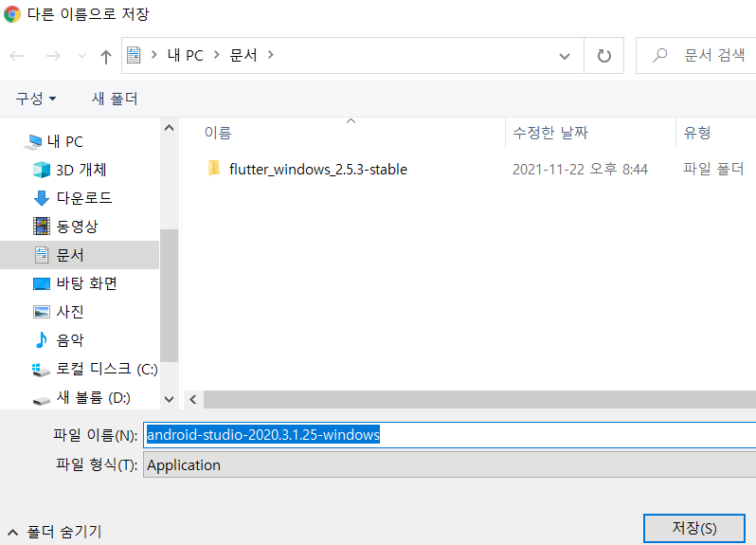Click horizontal scrollbar left arrow
The height and width of the screenshot is (545, 756).
click(x=193, y=399)
